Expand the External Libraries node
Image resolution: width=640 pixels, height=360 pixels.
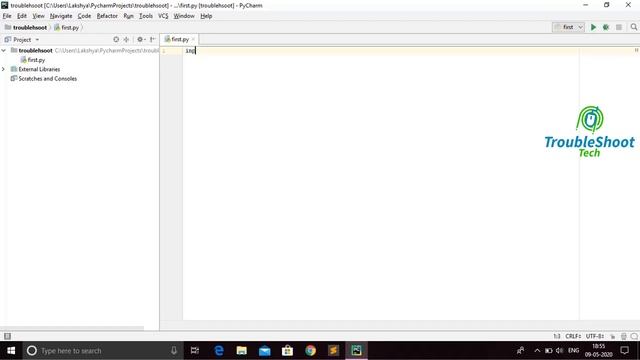click(x=4, y=69)
